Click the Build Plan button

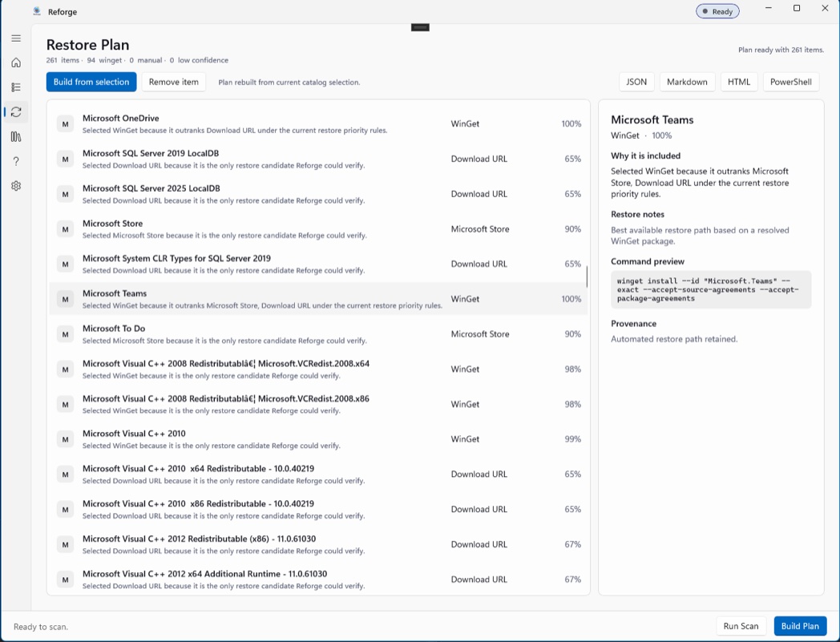[800, 626]
